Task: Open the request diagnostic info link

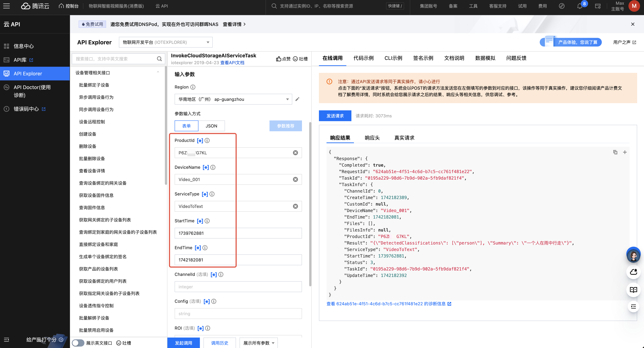Action: click(389, 304)
